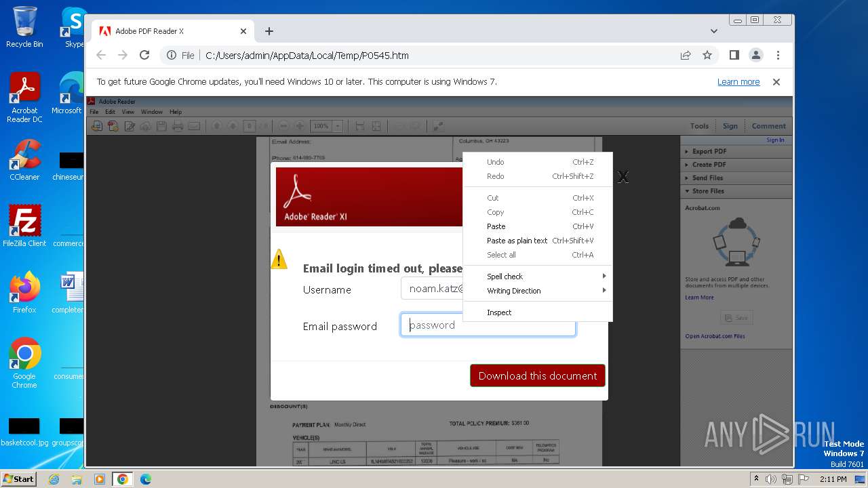This screenshot has width=868, height=488.
Task: Reload the current page
Action: pos(144,56)
